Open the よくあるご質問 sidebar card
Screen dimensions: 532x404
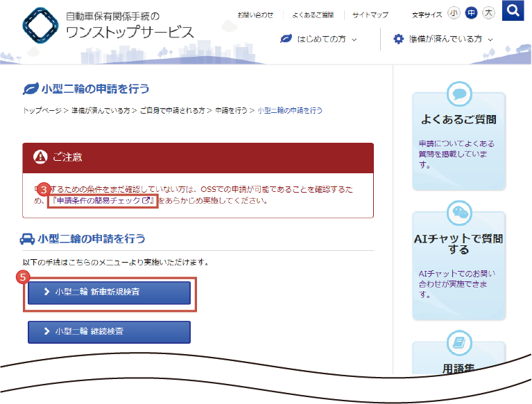[458, 141]
